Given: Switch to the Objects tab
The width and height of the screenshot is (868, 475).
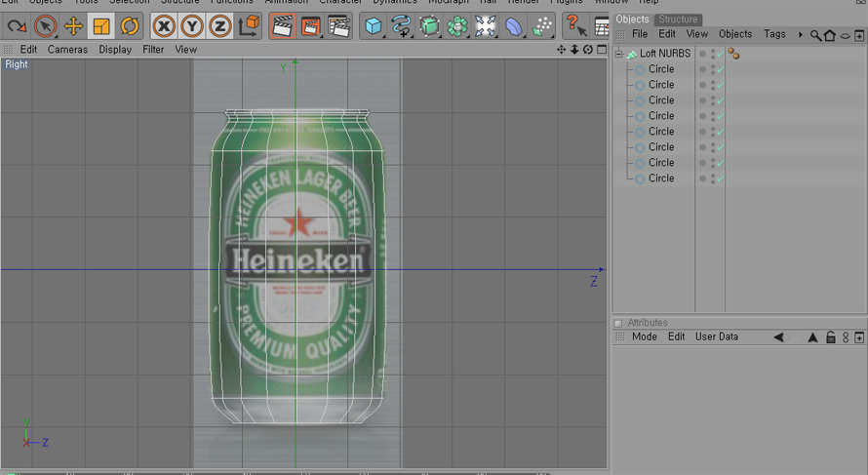Looking at the screenshot, I should coord(632,19).
